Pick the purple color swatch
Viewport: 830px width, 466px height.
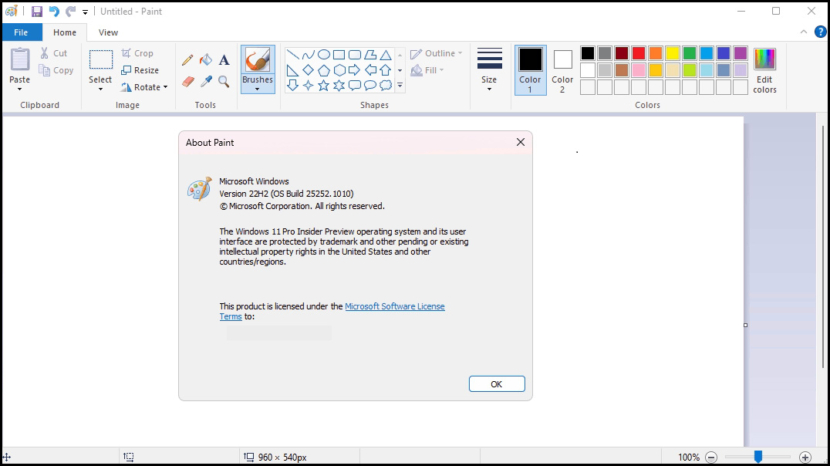740,53
